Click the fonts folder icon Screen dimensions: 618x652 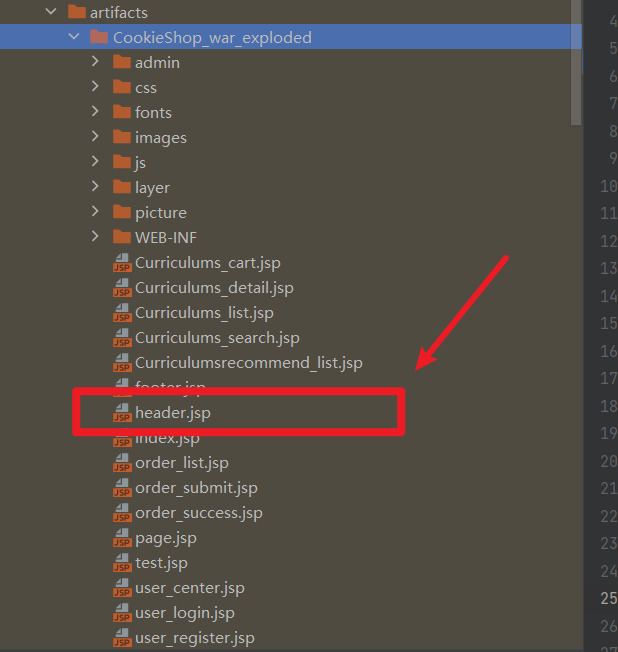coord(122,112)
